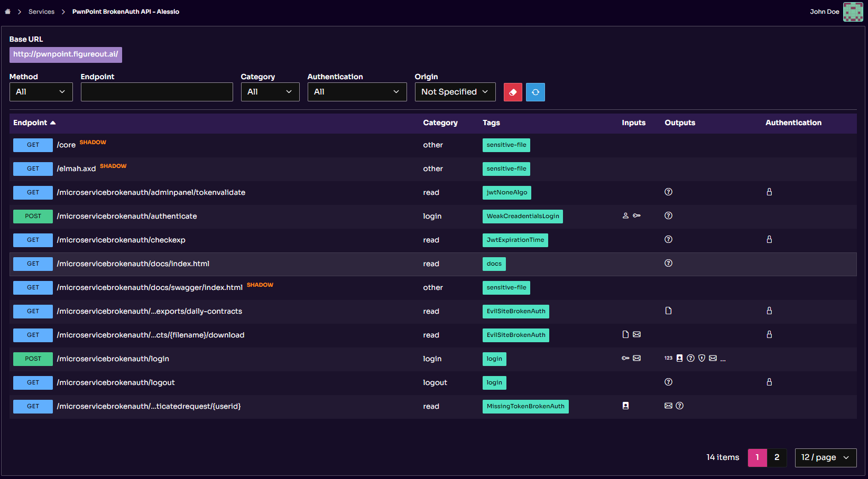
Task: Click the user input icon on the authenticate row
Action: 625,215
